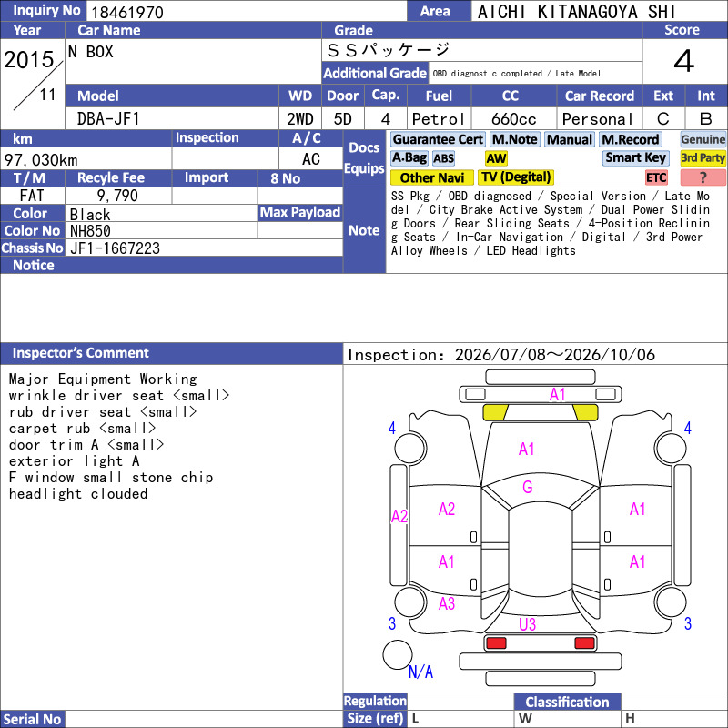Click the Genuine equipment badge
This screenshot has height=728, width=728.
(x=703, y=139)
